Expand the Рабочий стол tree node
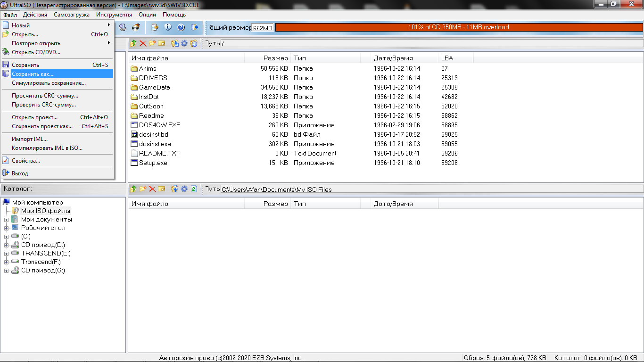644x362 pixels. [x=7, y=228]
